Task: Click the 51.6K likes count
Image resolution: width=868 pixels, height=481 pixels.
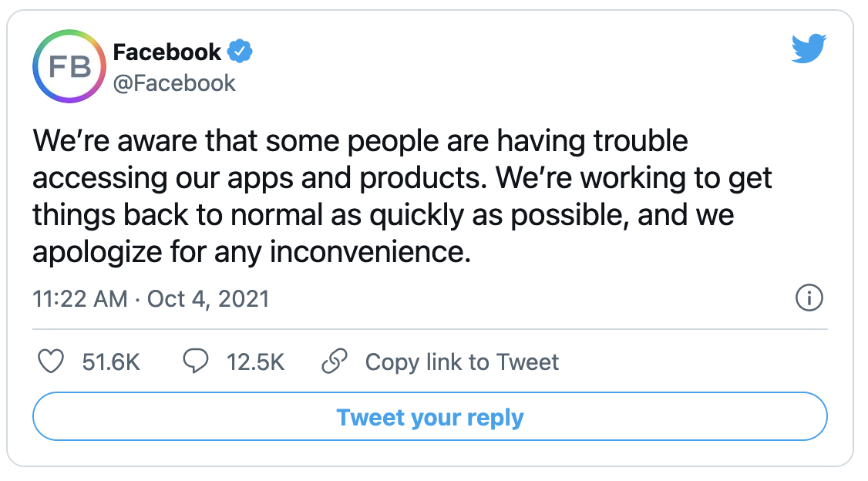Action: (111, 362)
